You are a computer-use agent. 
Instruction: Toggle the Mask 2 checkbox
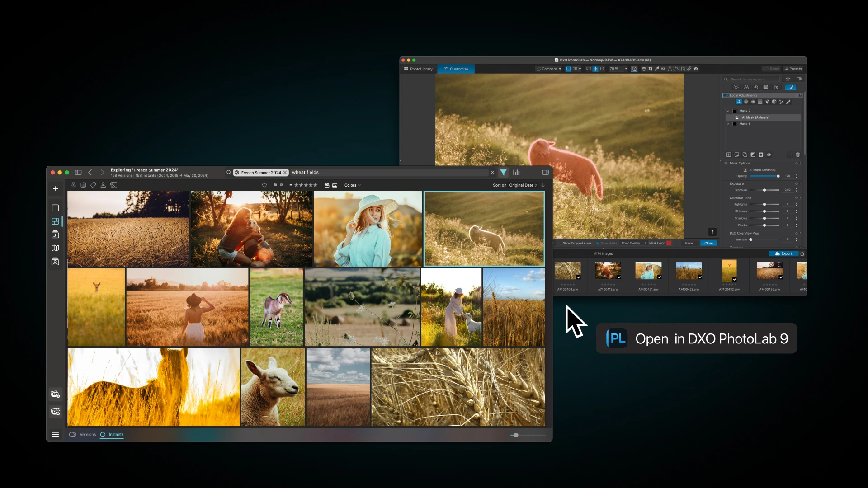(735, 111)
